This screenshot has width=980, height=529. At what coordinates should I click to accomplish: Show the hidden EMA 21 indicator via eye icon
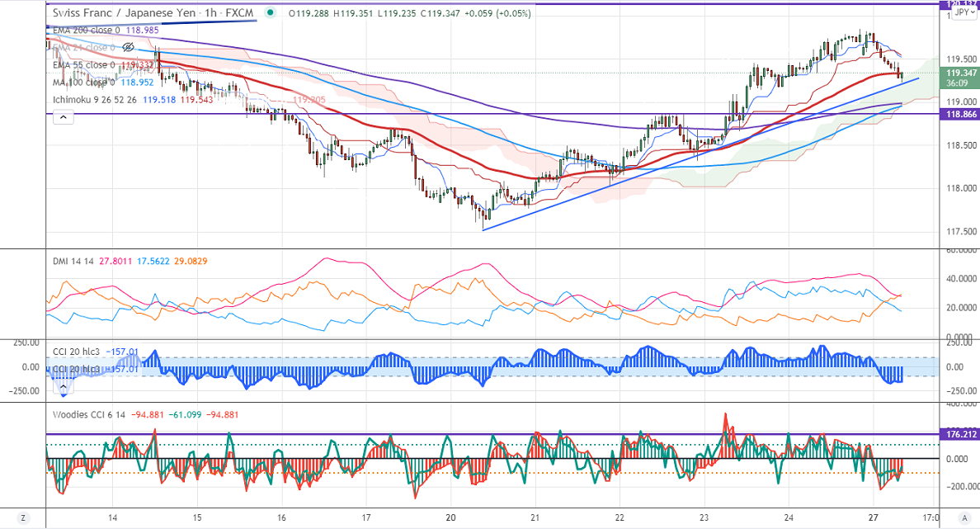128,48
